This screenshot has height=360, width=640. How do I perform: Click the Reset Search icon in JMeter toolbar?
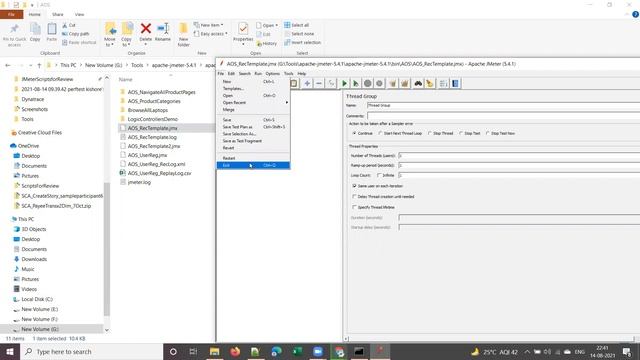[x=430, y=83]
